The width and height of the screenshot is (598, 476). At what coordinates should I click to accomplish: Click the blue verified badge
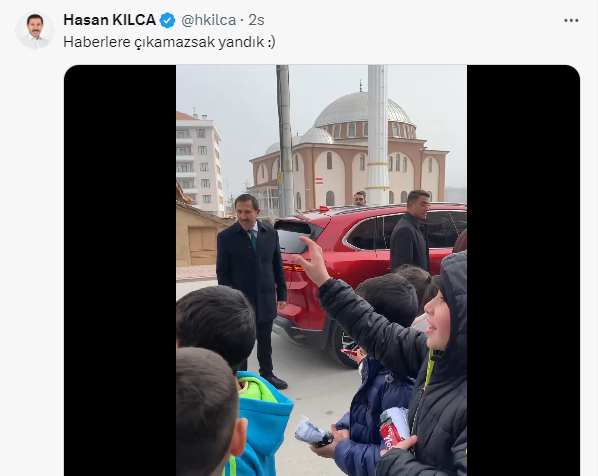tap(167, 20)
